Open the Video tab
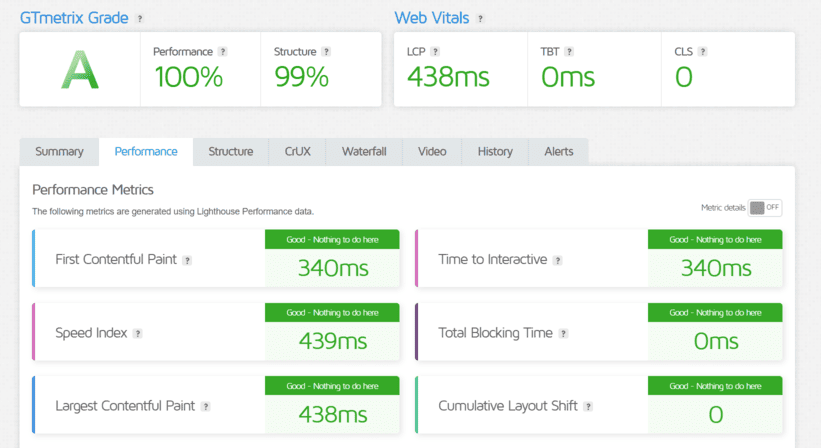The image size is (821, 448). (432, 152)
